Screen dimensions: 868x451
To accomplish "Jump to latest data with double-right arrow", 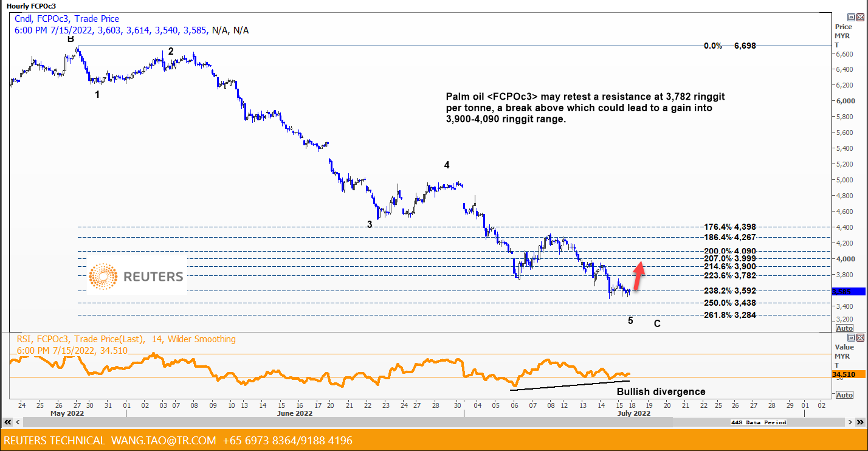I will click(859, 422).
